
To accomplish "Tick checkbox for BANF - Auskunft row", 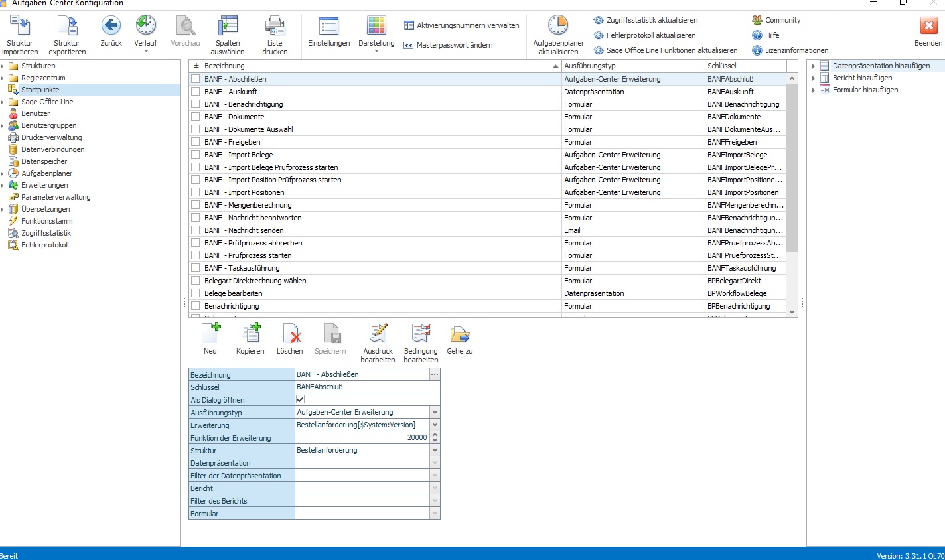I will click(x=195, y=91).
